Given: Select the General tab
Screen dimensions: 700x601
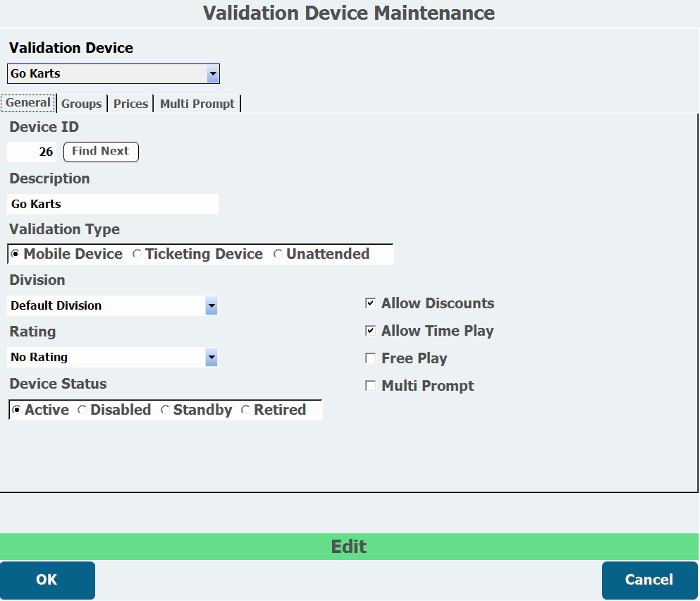Looking at the screenshot, I should click(x=28, y=103).
